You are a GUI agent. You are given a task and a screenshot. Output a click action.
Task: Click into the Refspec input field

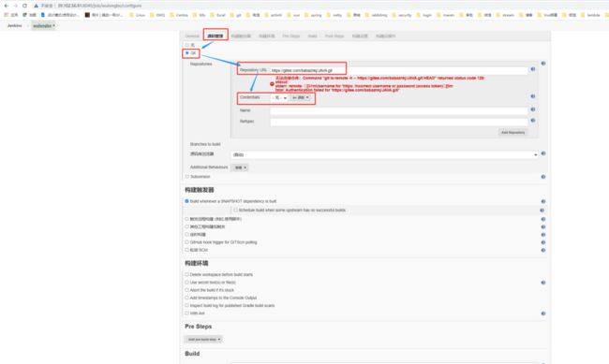click(399, 123)
